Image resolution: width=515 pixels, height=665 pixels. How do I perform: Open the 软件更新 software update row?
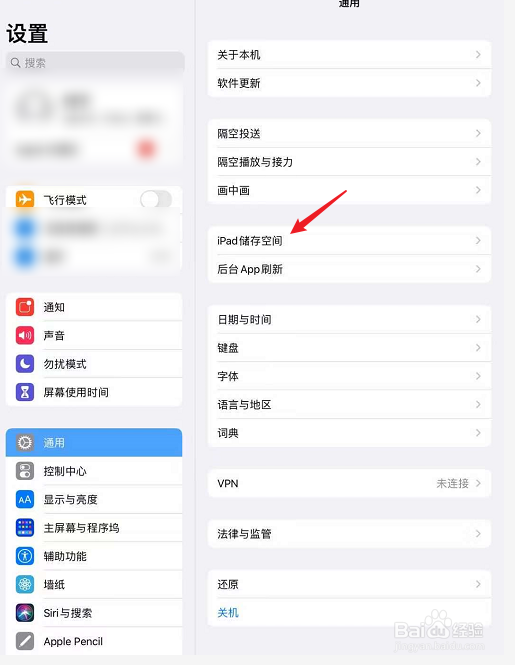coord(349,83)
